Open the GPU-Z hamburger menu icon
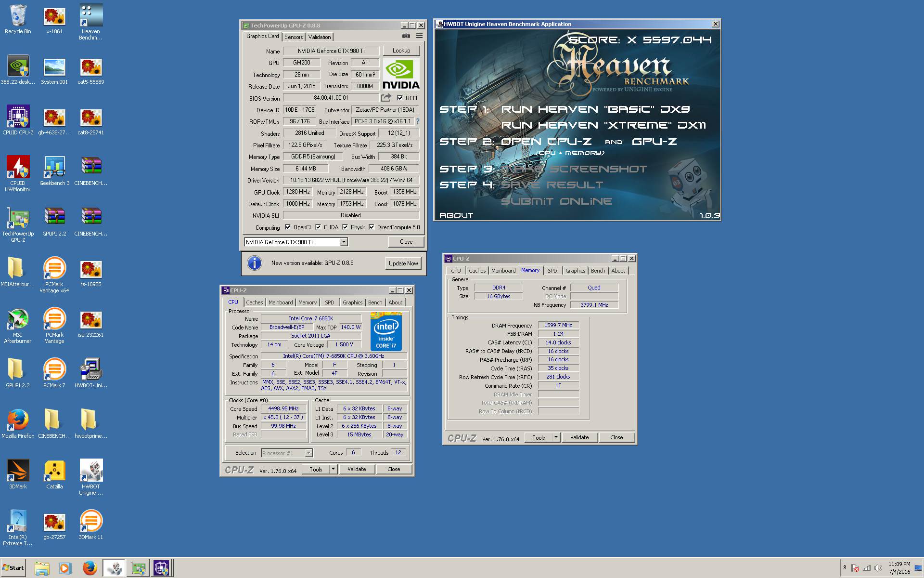This screenshot has height=578, width=924. [x=420, y=36]
